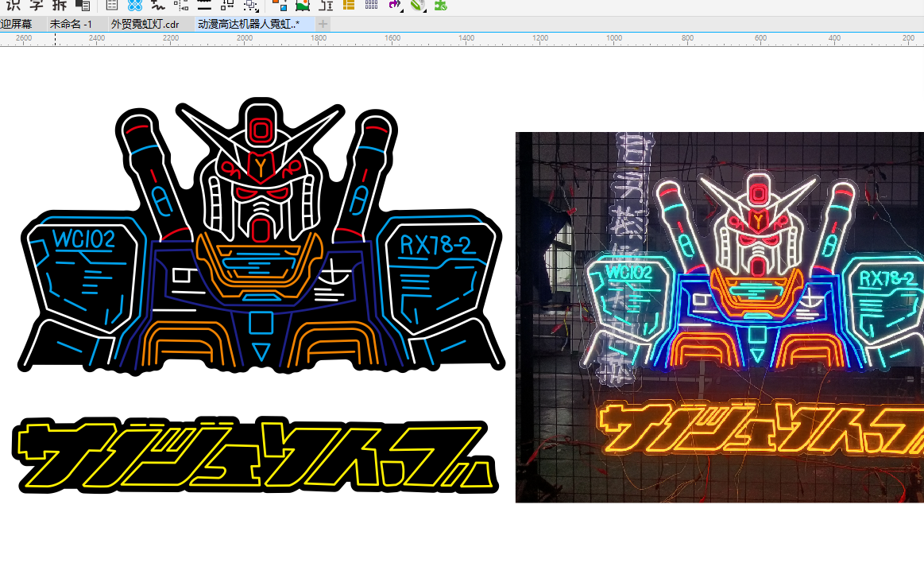Click the plus button to add a document
The image size is (924, 586).
(x=323, y=24)
